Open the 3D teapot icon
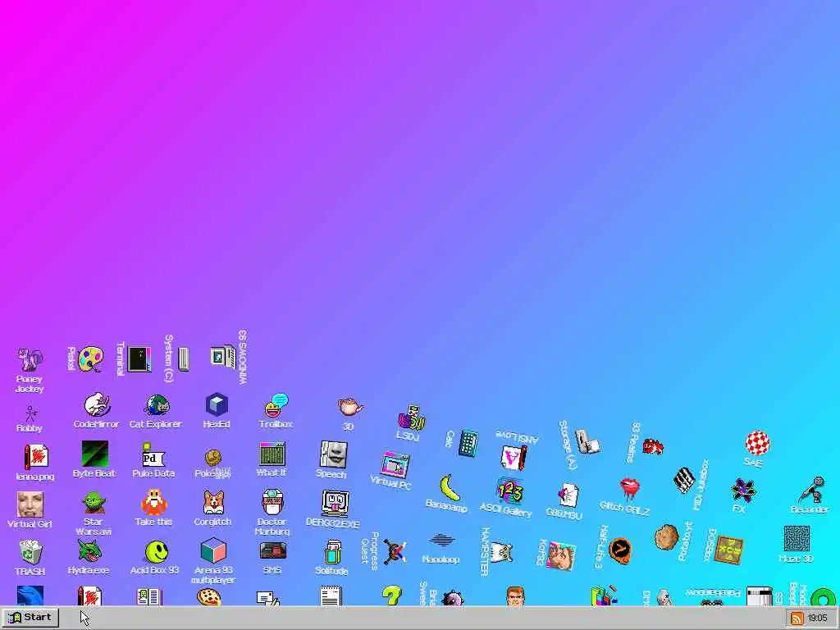This screenshot has height=630, width=840. pos(350,407)
